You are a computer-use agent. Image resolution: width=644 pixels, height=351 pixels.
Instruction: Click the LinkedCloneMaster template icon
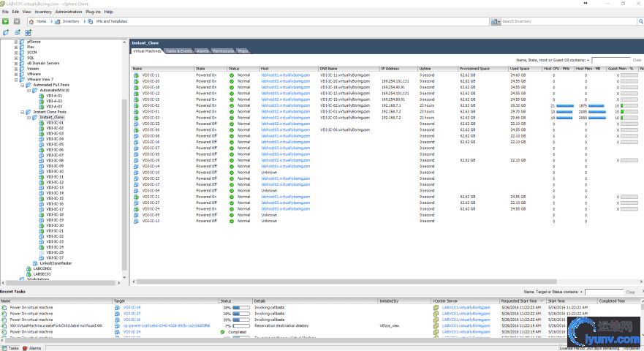tap(35, 263)
